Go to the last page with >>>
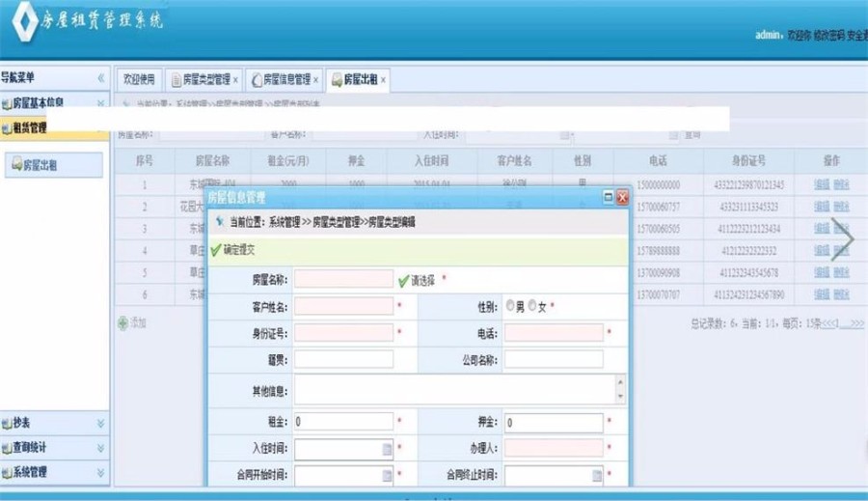 857,323
